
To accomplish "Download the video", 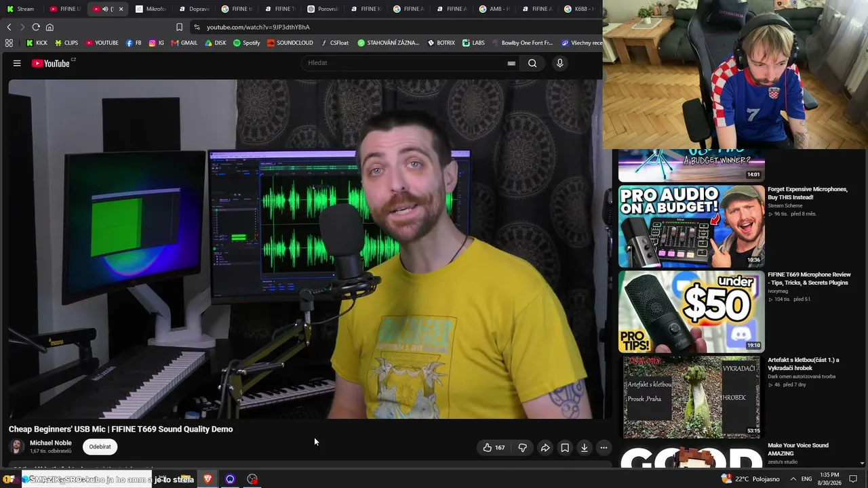I will (585, 447).
